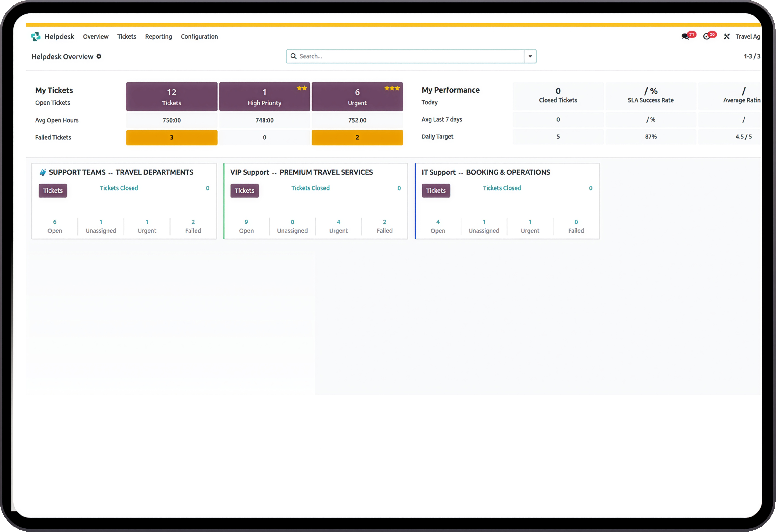This screenshot has width=776, height=532.
Task: Click the IT Support -- BOOKING & OPERATIONS title
Action: click(486, 172)
